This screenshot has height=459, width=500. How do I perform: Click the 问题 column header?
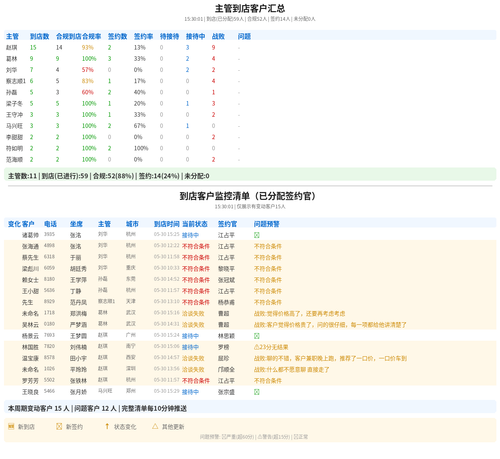244,36
